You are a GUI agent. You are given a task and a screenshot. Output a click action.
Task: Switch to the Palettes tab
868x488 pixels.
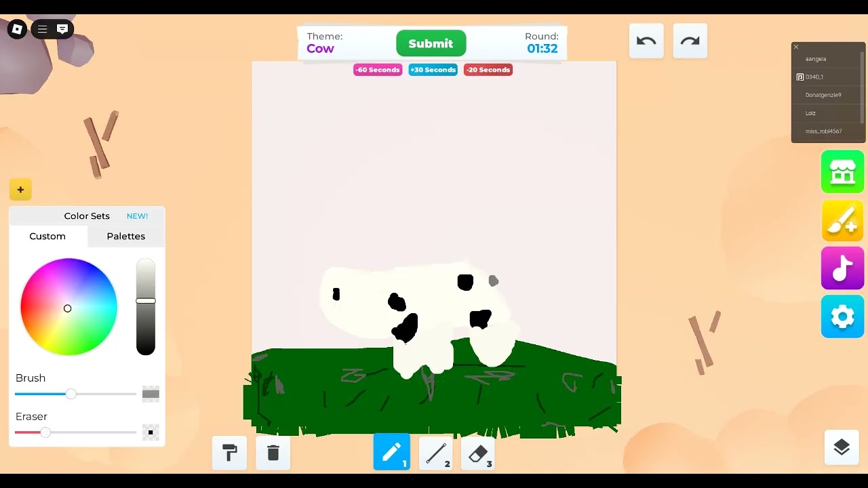pyautogui.click(x=126, y=237)
